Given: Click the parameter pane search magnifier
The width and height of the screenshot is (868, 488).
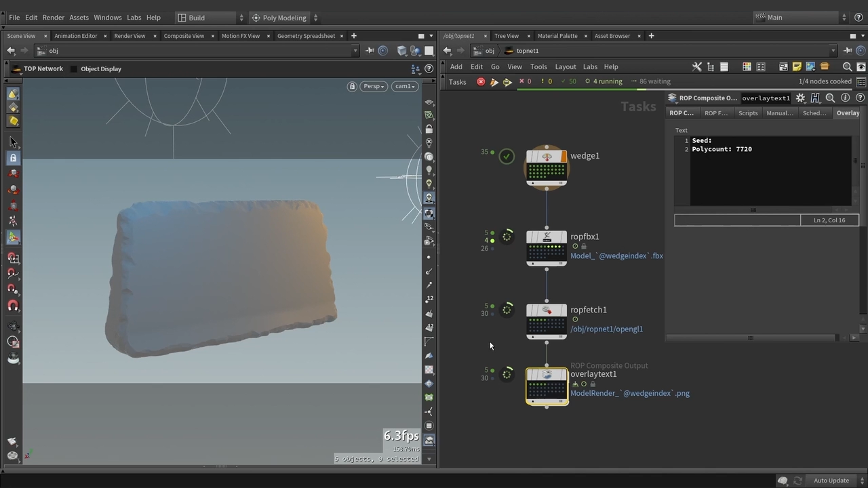Looking at the screenshot, I should (830, 98).
